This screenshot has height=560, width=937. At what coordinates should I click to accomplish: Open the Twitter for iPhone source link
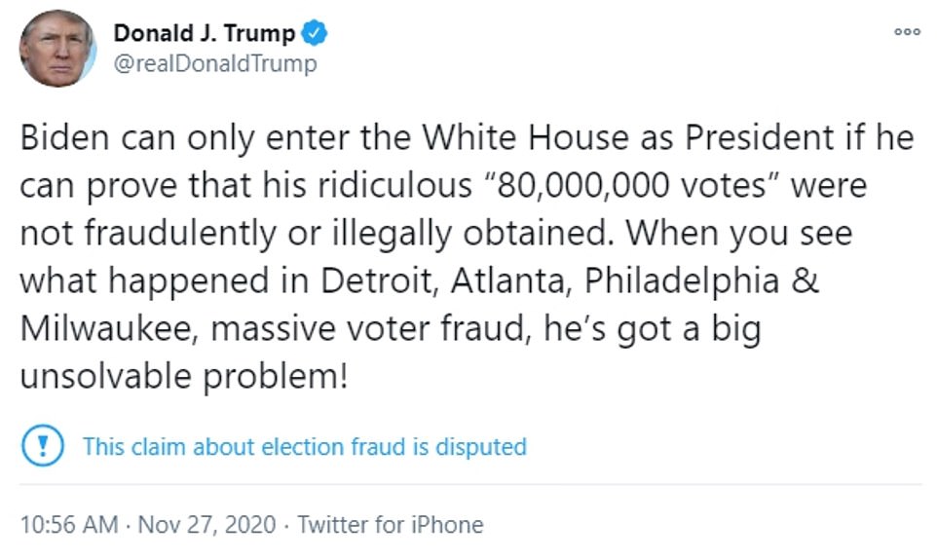pos(390,525)
